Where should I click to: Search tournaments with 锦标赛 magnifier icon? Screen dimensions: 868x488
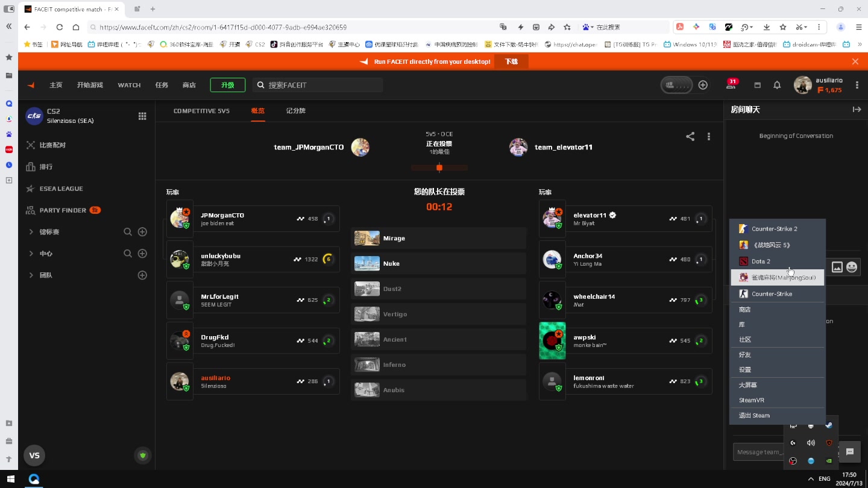(128, 231)
